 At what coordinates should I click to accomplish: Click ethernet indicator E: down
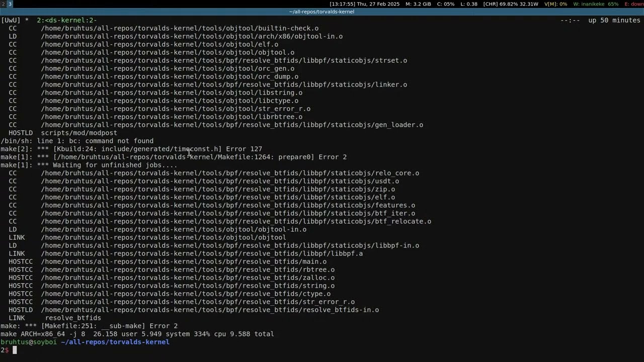pos(634,4)
